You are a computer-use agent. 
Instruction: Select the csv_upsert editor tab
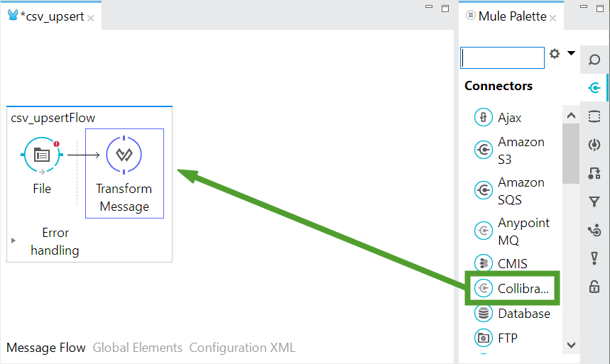pos(51,16)
